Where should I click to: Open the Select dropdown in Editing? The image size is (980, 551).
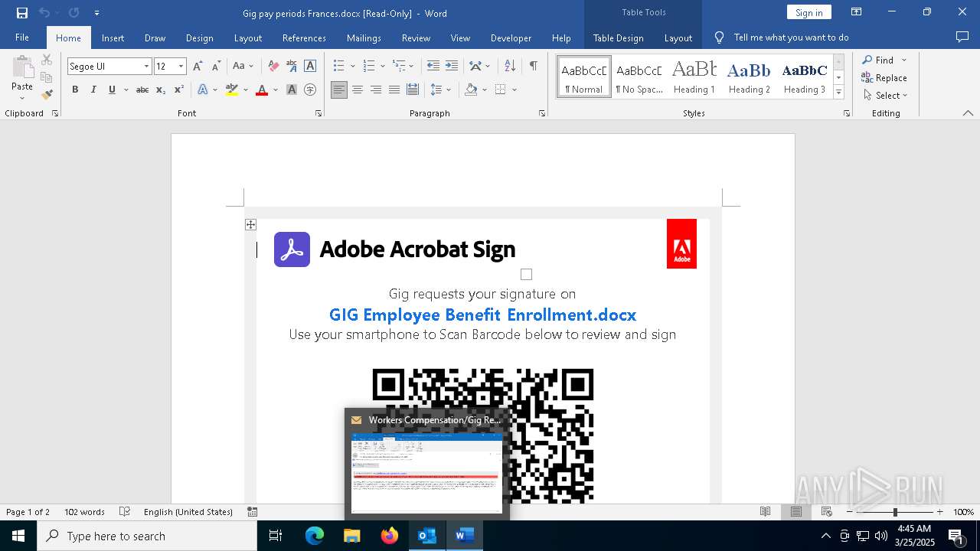(885, 96)
